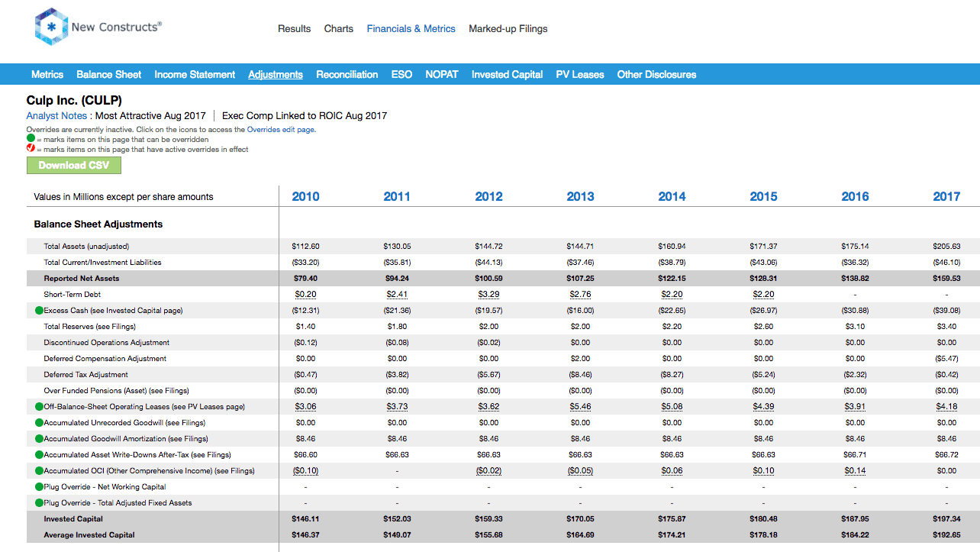Click 2010 operating leases value $3.06
The image size is (980, 552).
(305, 407)
